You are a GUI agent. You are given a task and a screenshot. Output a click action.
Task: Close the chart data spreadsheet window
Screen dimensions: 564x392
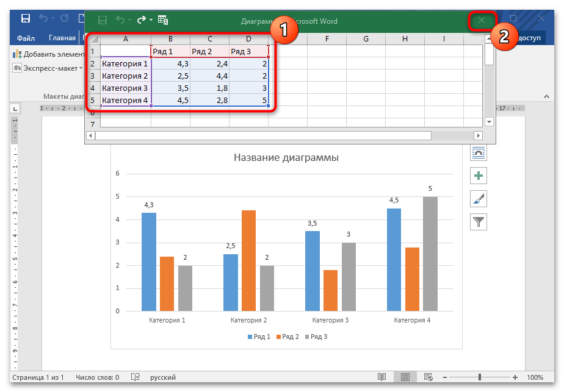tap(482, 21)
